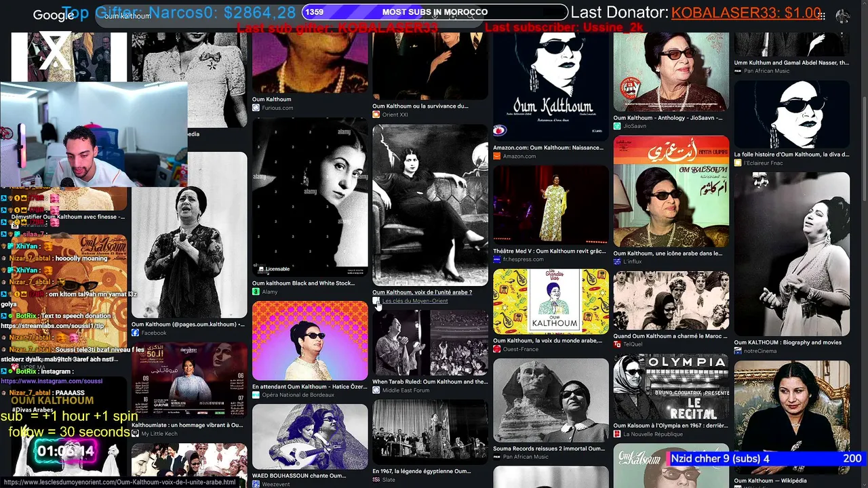
Task: Click the 'Les clés du Moyen-Orient' source name
Action: click(x=415, y=301)
